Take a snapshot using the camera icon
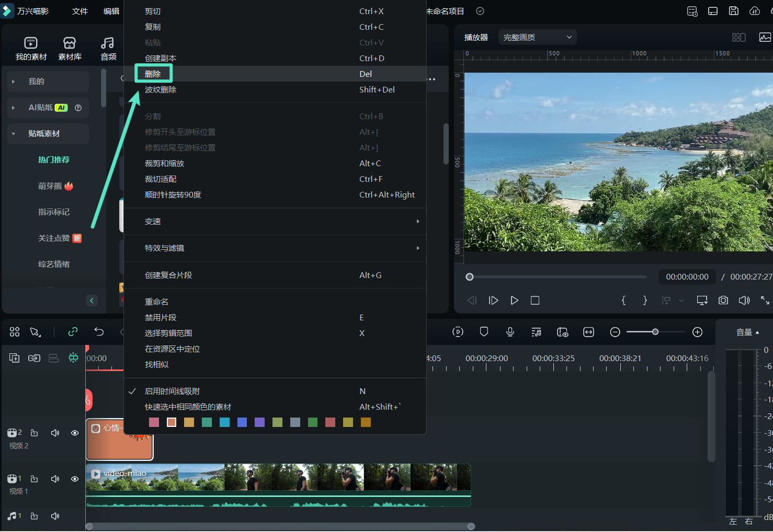The width and height of the screenshot is (773, 532). tap(723, 300)
